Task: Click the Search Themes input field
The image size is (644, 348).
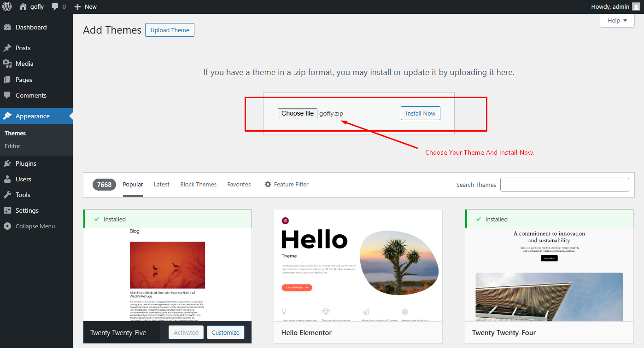Action: 564,184
